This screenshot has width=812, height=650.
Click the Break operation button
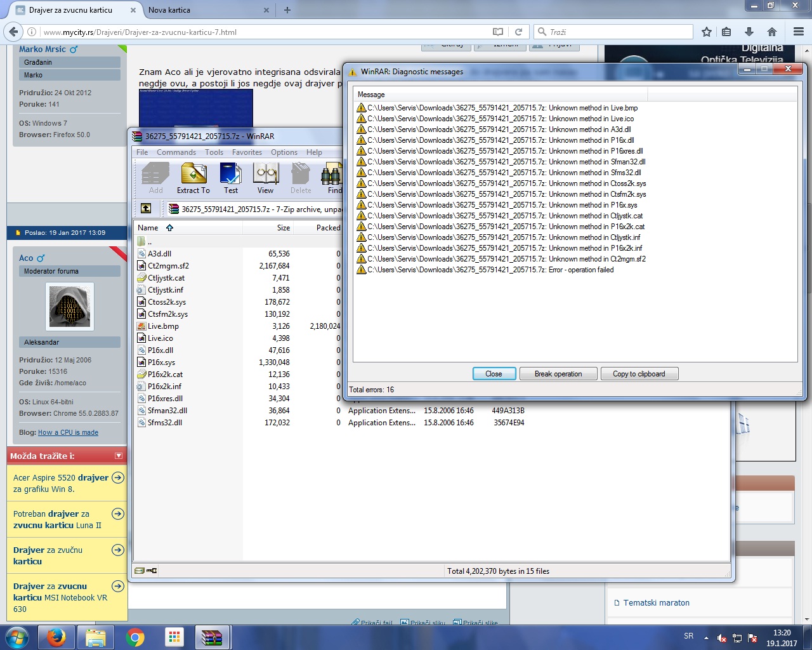point(558,374)
